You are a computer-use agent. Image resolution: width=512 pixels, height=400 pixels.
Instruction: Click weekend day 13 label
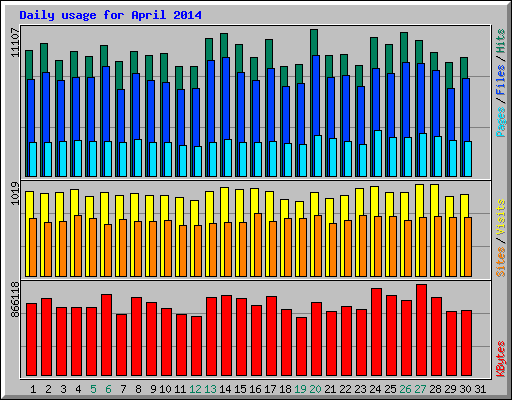click(210, 389)
